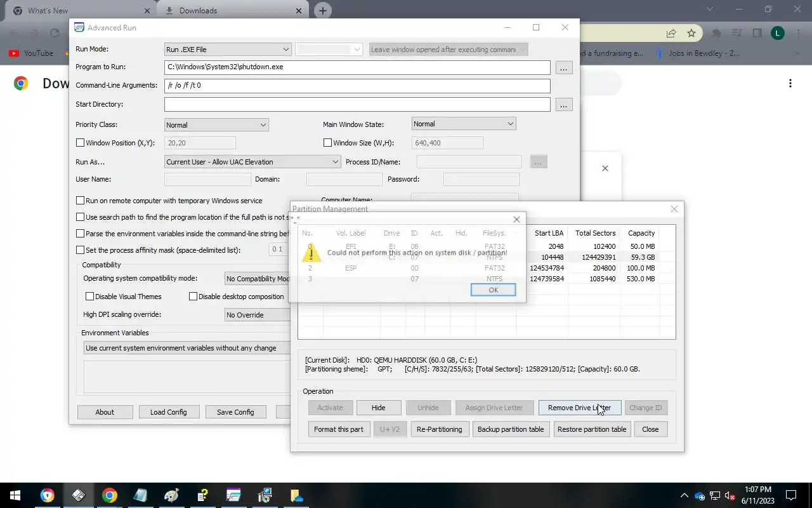Click the Re-Partitioning button
Viewport: 812px width, 508px height.
click(439, 429)
